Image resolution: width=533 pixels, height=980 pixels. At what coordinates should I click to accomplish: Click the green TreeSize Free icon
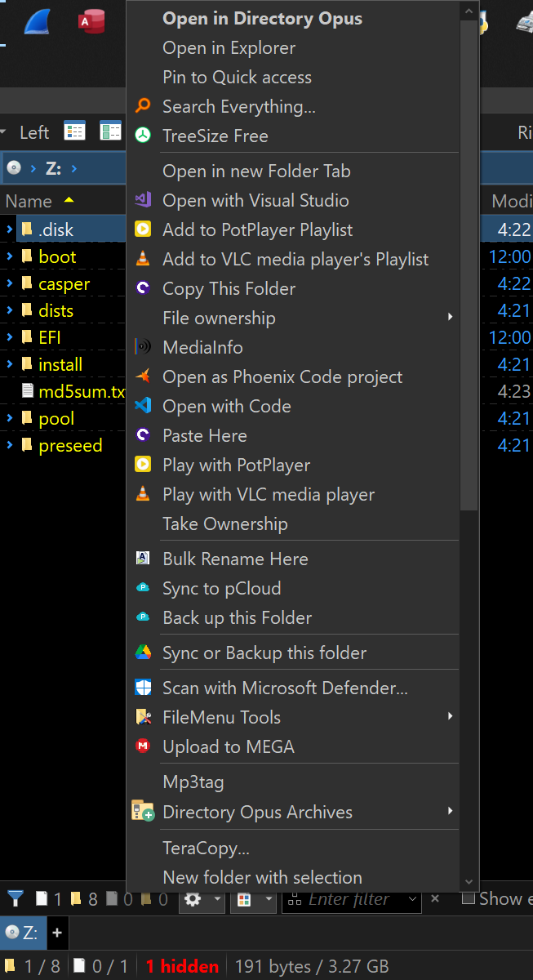point(143,136)
